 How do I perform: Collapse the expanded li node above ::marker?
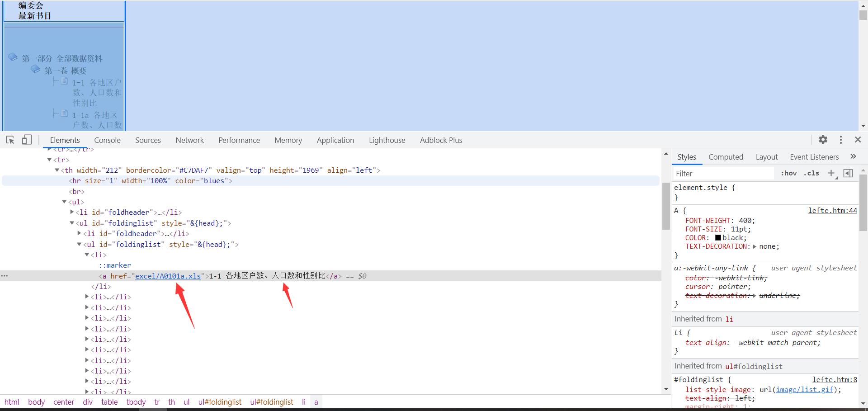[x=87, y=255]
